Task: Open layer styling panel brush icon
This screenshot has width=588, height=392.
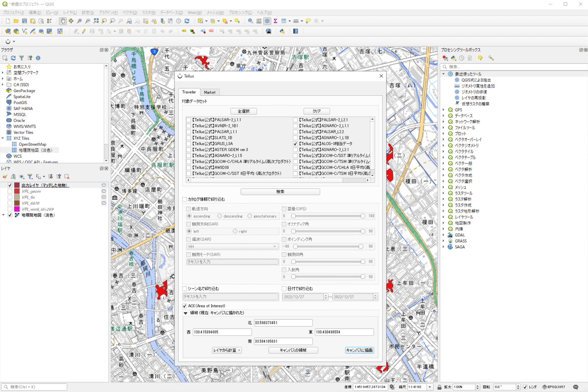Action: point(5,176)
